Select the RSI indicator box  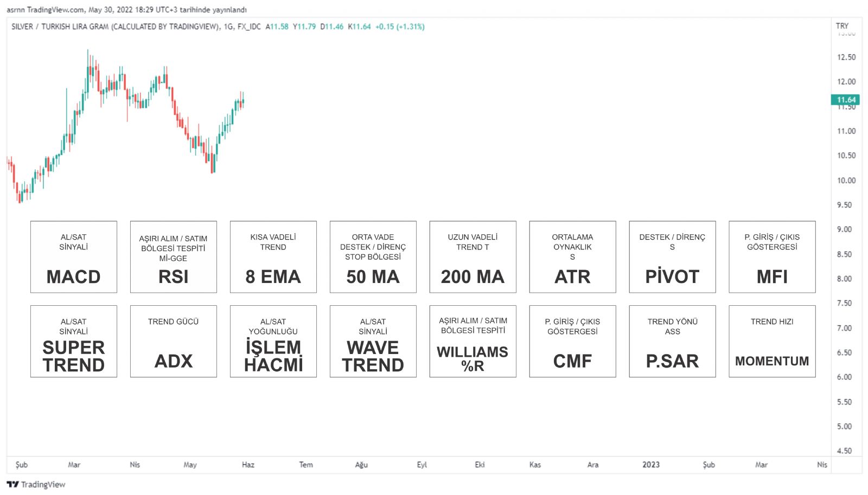[174, 257]
